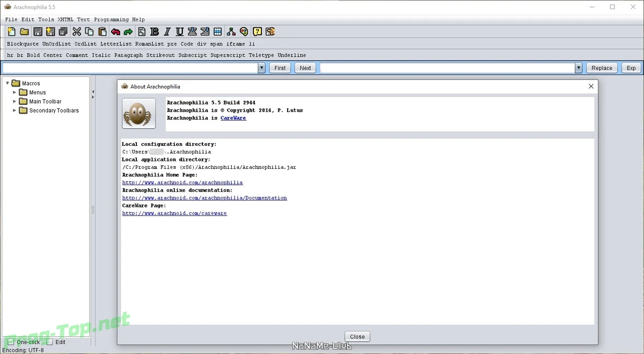
Task: Open the search field dropdown arrow
Action: tap(262, 68)
